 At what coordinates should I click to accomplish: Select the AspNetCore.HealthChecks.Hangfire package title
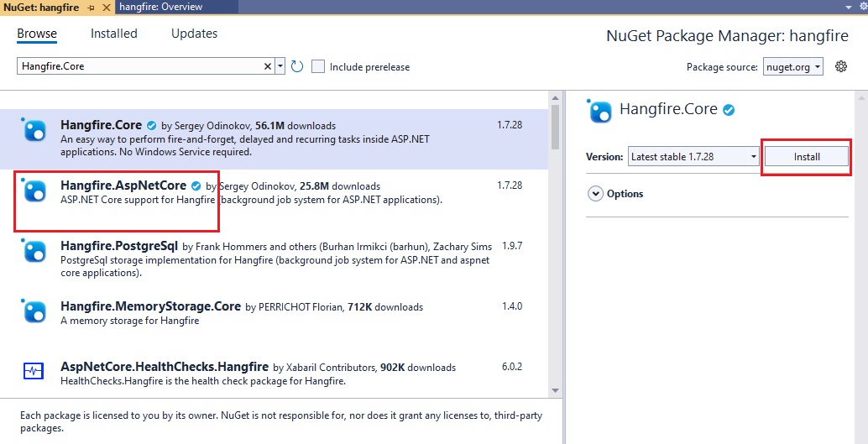[x=165, y=367]
